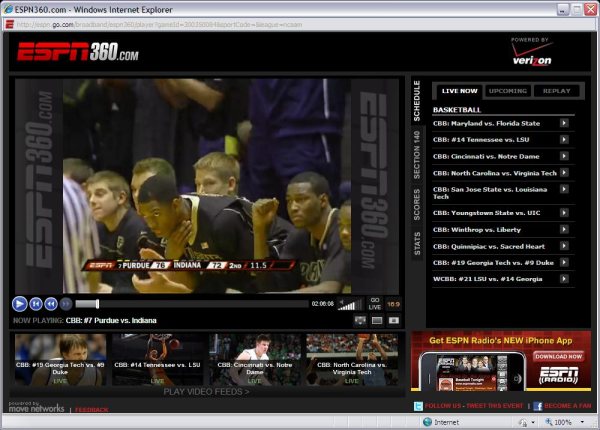
Task: Switch to the LIVE NOW tab
Action: 459,91
